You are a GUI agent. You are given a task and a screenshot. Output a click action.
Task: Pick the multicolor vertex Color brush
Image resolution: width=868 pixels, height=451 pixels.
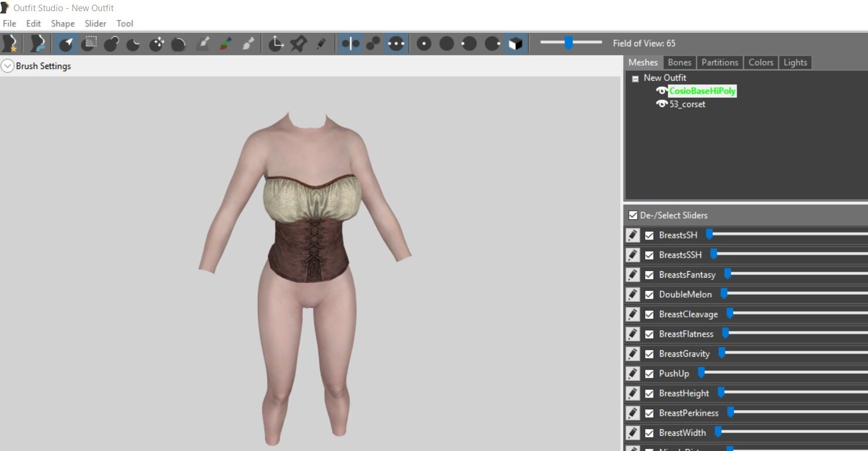point(225,44)
